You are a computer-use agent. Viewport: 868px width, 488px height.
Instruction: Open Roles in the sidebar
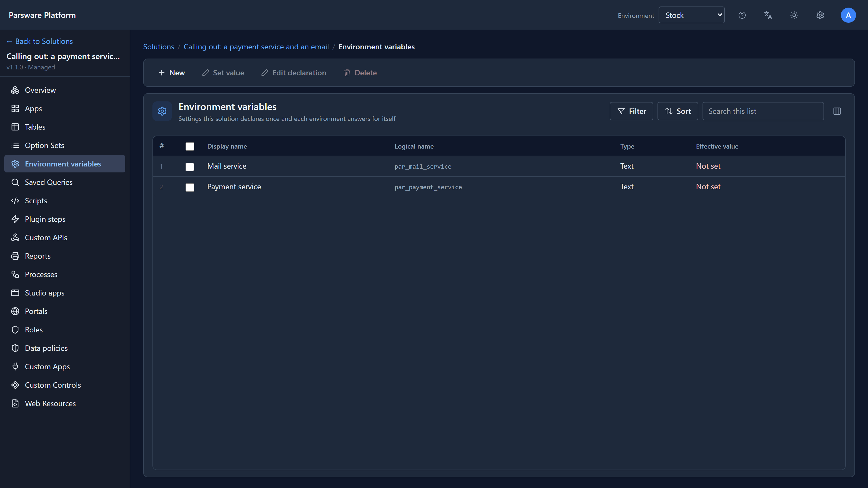[65, 330]
